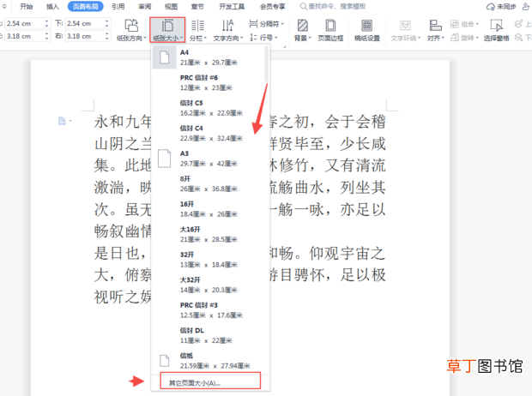Expand the 行号 dropdown arrow
532x396 pixels.
[x=275, y=38]
